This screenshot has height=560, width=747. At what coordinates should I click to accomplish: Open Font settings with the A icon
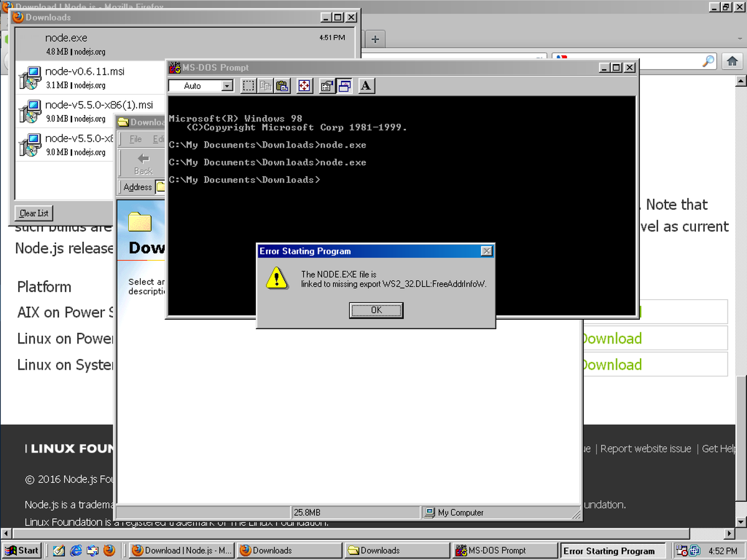(x=366, y=86)
